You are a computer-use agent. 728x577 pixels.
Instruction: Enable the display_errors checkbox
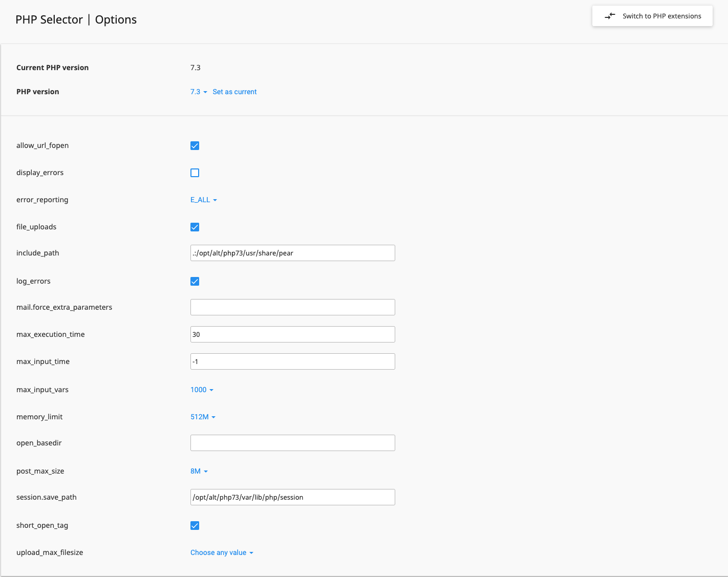tap(195, 173)
